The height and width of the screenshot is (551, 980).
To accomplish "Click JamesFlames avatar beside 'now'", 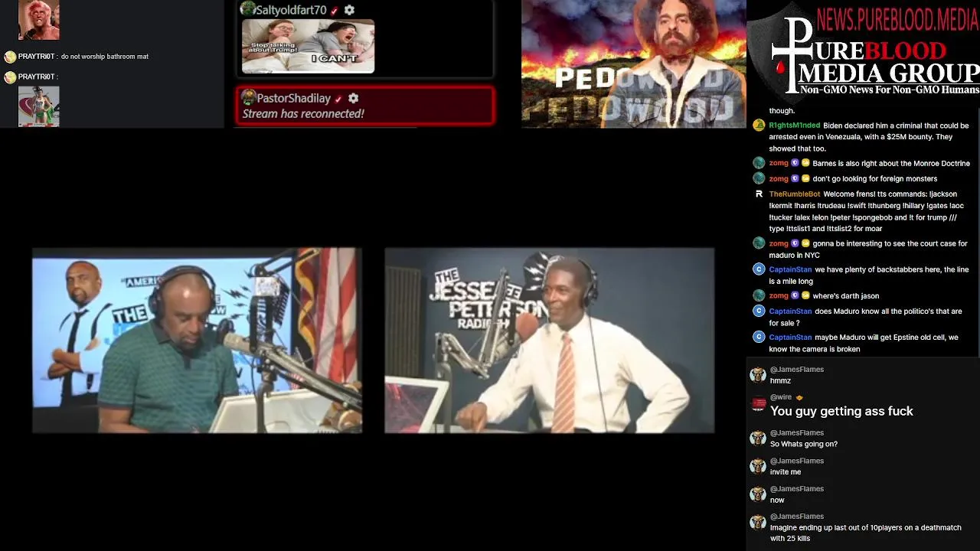I will [x=758, y=494].
